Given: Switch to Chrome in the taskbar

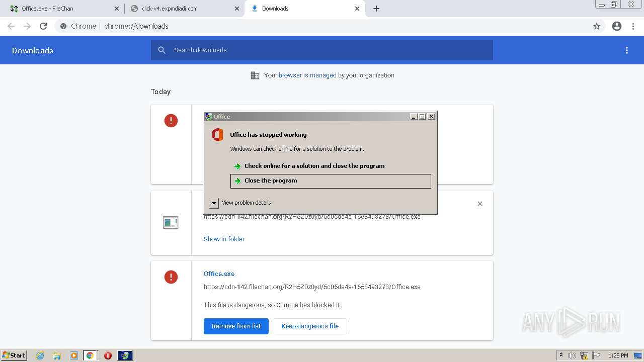Looking at the screenshot, I should pos(90,355).
